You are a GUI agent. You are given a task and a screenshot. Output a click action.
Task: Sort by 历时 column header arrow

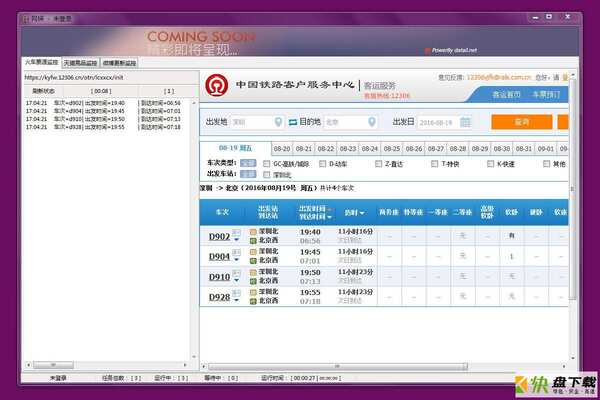(362, 213)
